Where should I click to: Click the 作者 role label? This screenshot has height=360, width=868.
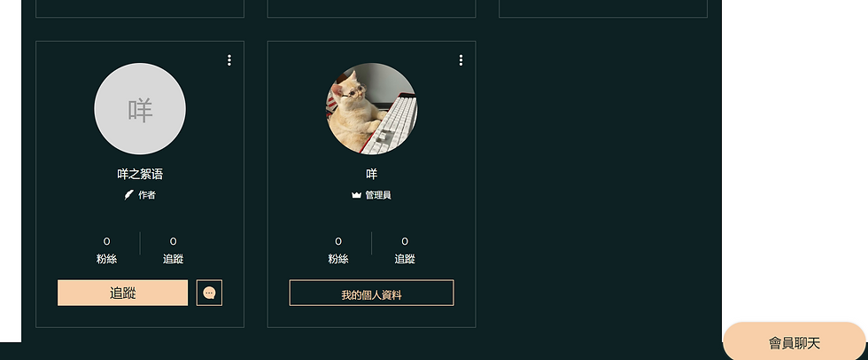point(147,195)
